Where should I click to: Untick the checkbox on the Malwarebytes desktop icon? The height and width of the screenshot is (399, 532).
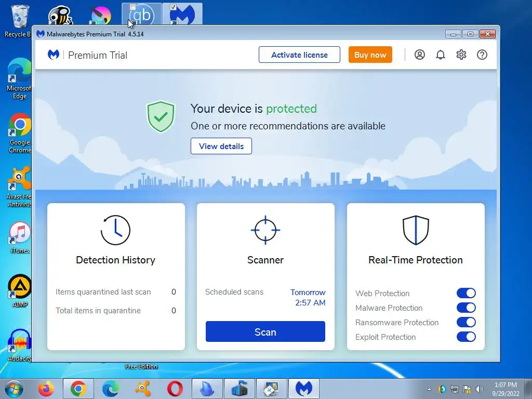pyautogui.click(x=173, y=6)
